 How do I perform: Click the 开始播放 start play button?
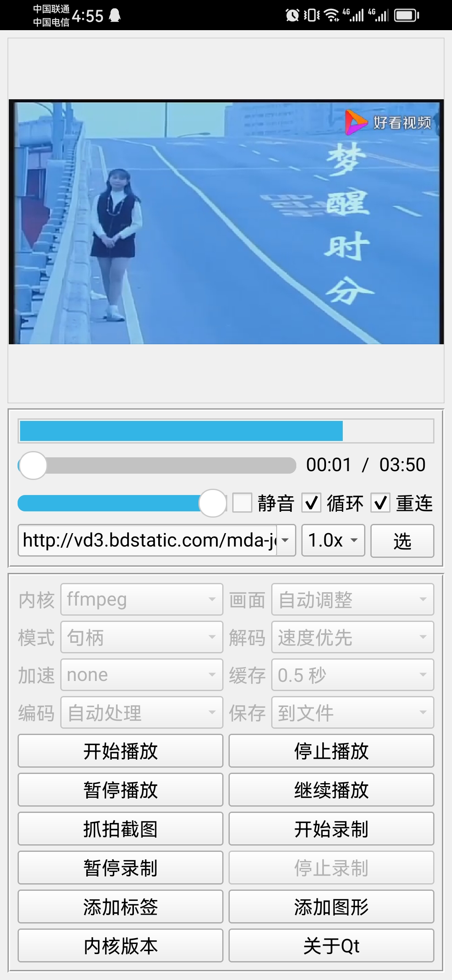click(121, 751)
